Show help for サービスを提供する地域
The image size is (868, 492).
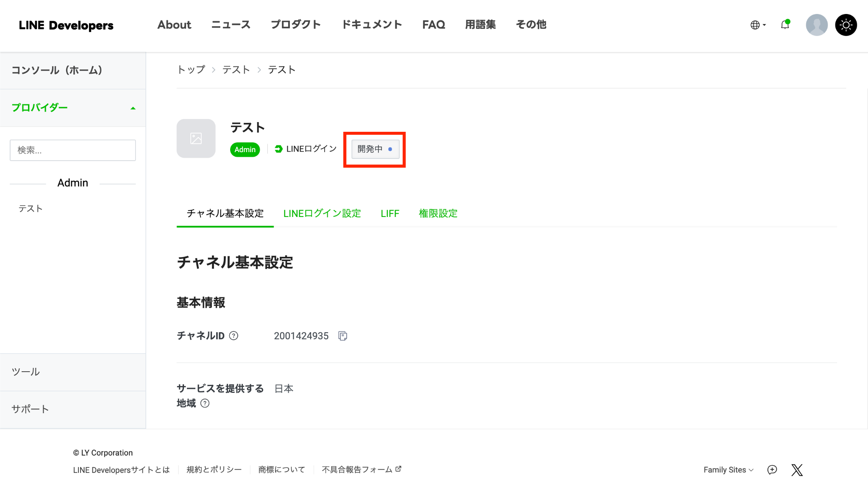tap(205, 403)
